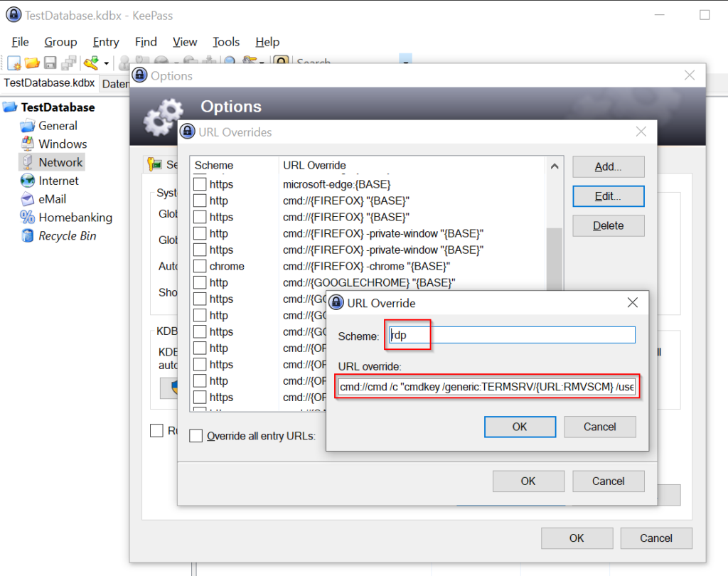Check the http {GOOGLECHROME} "{BASE}" override
The width and height of the screenshot is (728, 576).
click(x=200, y=282)
